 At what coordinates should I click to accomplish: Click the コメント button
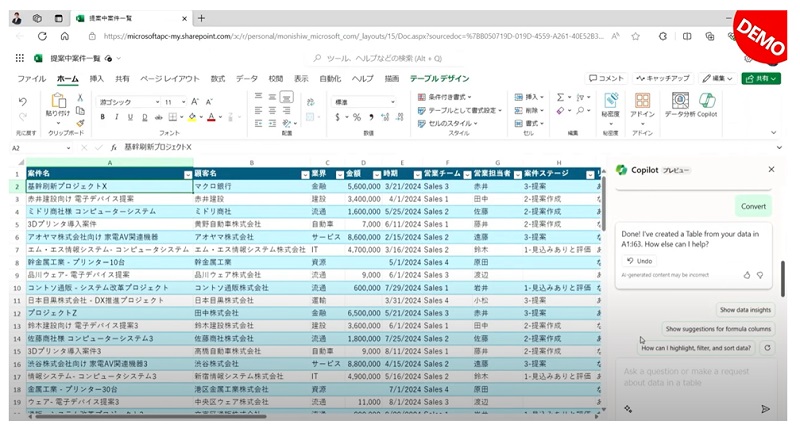tap(606, 79)
